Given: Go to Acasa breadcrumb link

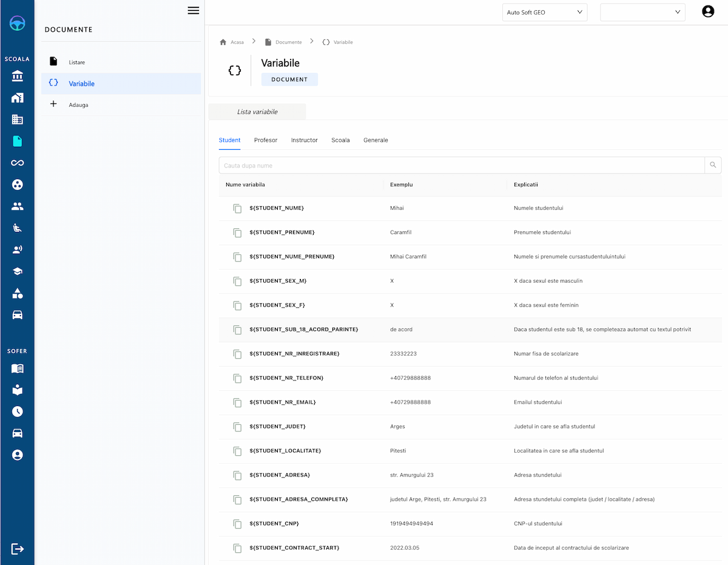Looking at the screenshot, I should [237, 42].
